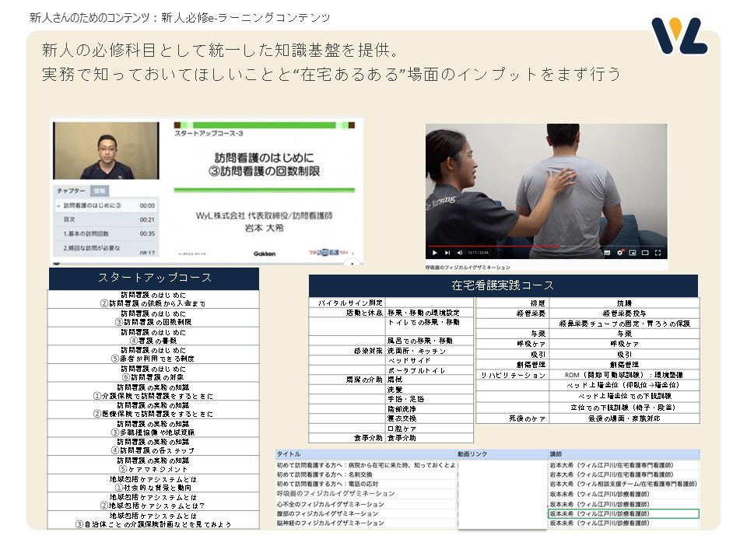This screenshot has height=560, width=747.
Task: Select row ③多職種協働や地域資源
Action: pos(153,428)
